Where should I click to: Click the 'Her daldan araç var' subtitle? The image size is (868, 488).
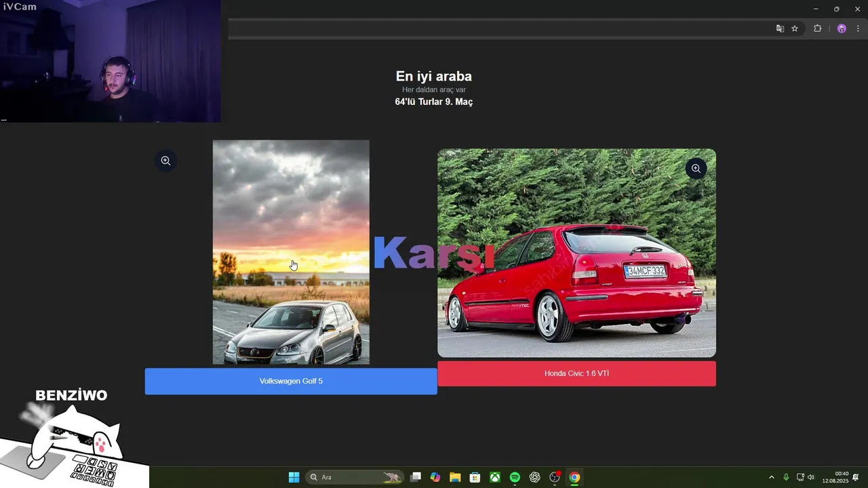434,89
